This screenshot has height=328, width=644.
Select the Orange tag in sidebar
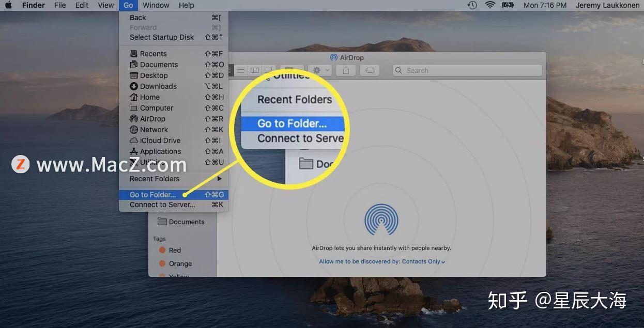[x=176, y=263]
